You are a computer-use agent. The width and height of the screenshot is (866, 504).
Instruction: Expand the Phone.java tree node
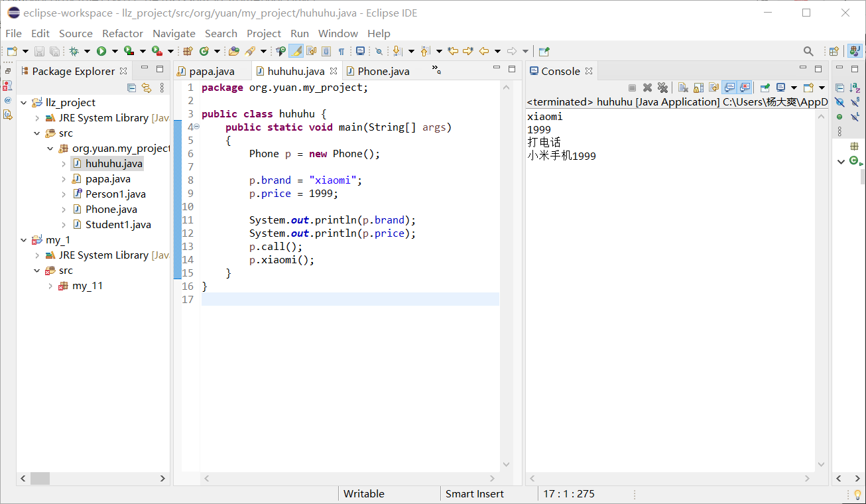coord(64,210)
